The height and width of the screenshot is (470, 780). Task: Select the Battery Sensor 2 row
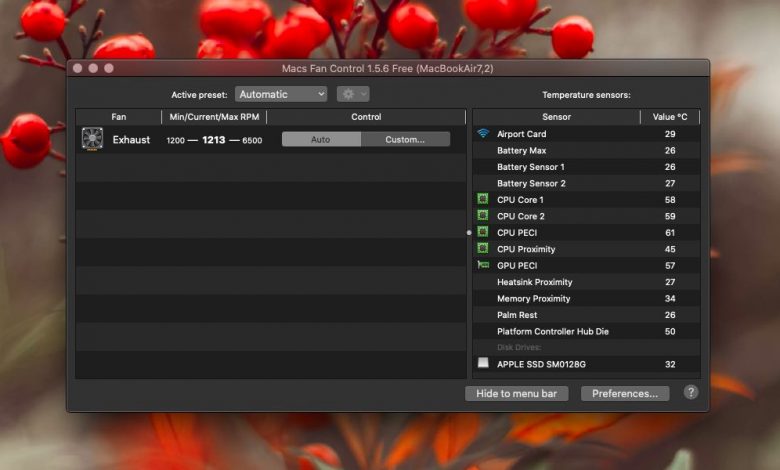coord(586,183)
